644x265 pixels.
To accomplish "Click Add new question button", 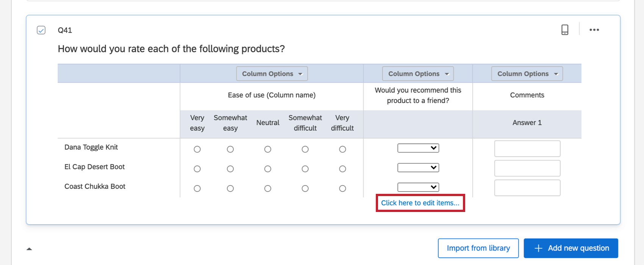I will click(571, 248).
